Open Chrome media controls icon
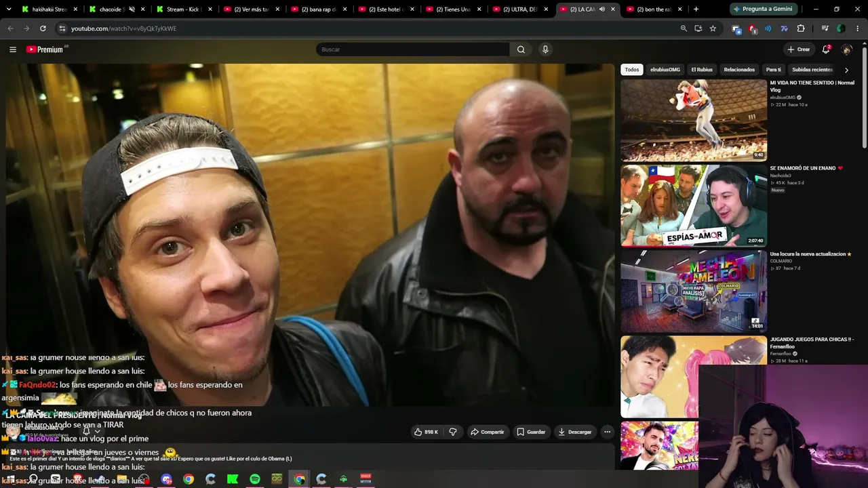The image size is (868, 488). pyautogui.click(x=825, y=28)
